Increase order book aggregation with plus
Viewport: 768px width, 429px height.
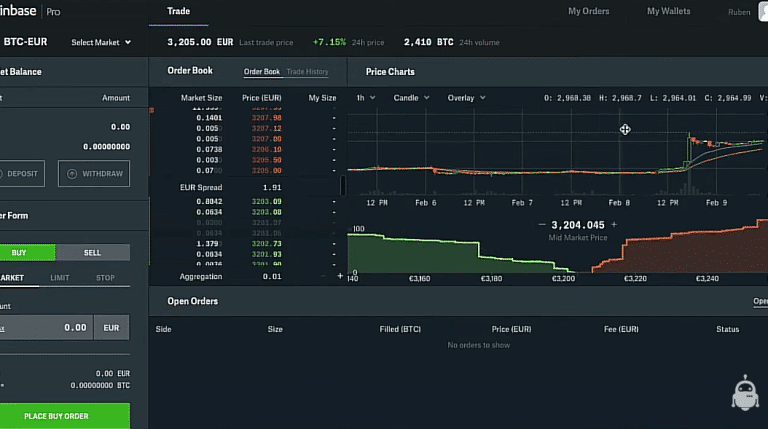340,276
